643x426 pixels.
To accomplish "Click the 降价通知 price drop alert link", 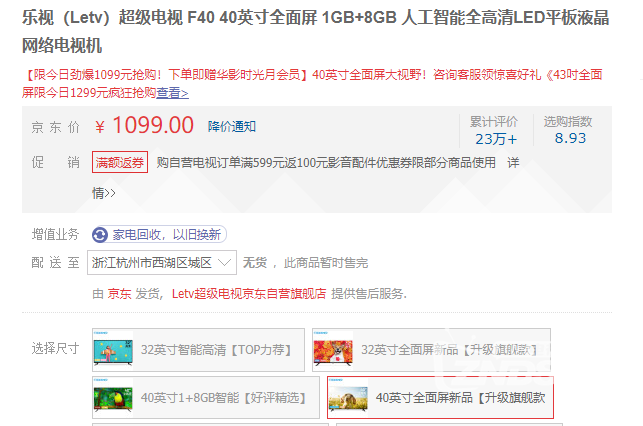I will pyautogui.click(x=232, y=126).
